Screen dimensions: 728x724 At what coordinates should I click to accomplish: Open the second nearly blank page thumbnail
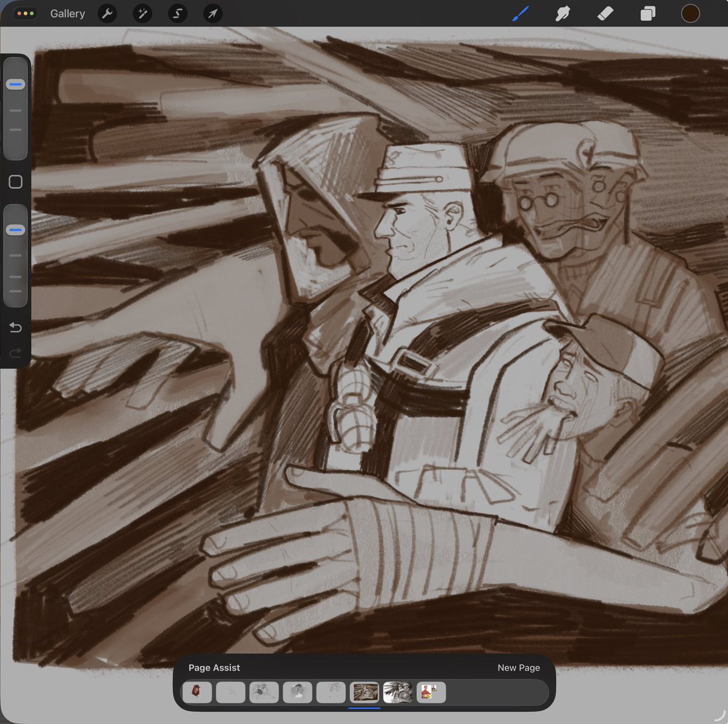pyautogui.click(x=231, y=692)
